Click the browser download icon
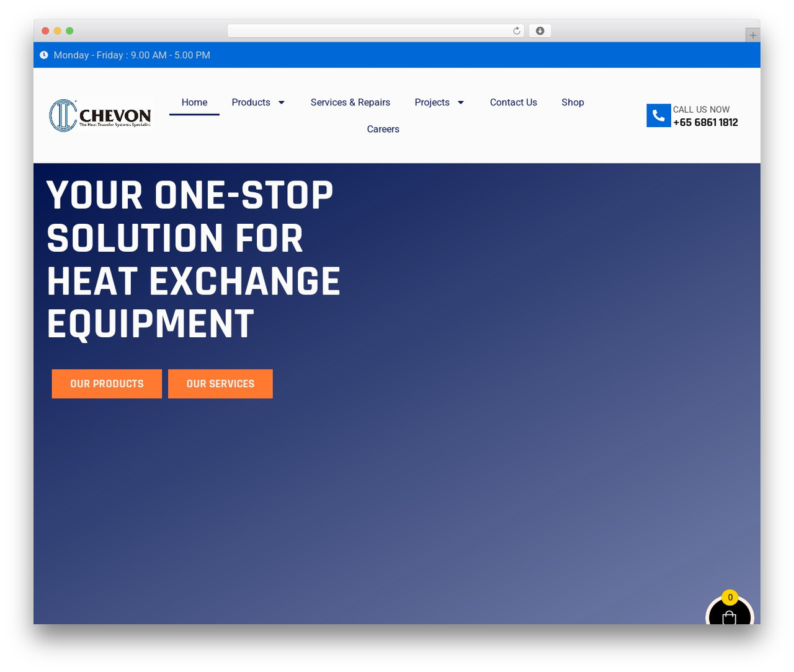This screenshot has width=794, height=672. [540, 31]
